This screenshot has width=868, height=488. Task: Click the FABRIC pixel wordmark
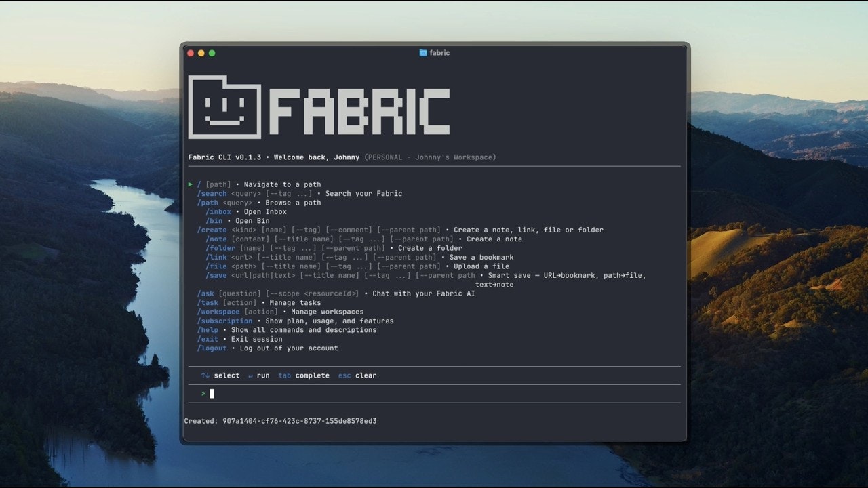(359, 111)
